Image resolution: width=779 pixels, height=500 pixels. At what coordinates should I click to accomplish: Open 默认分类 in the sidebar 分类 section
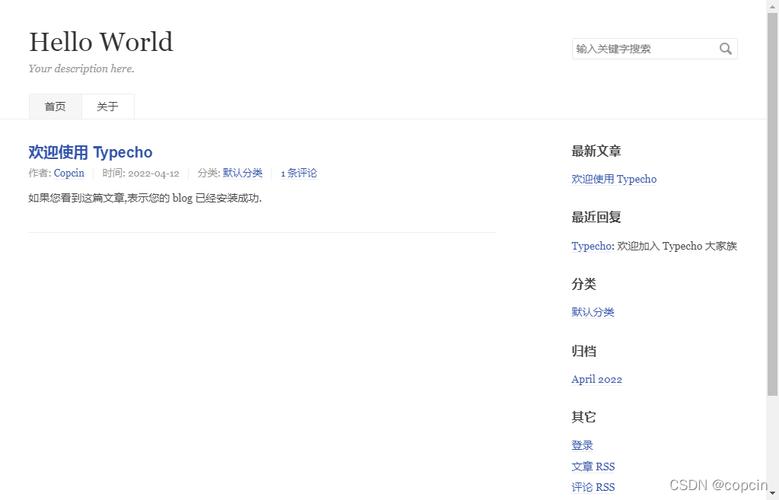pyautogui.click(x=593, y=312)
